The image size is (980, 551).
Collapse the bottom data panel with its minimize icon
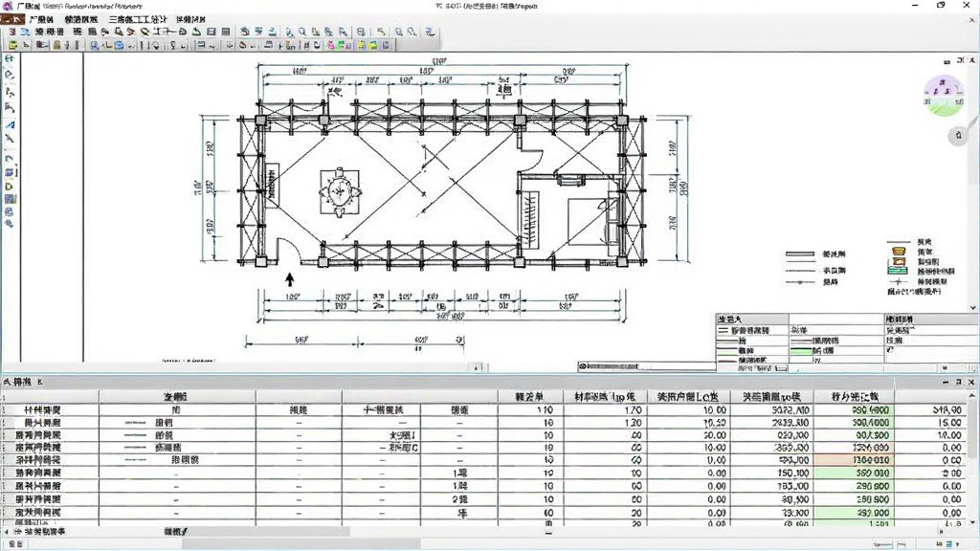946,382
